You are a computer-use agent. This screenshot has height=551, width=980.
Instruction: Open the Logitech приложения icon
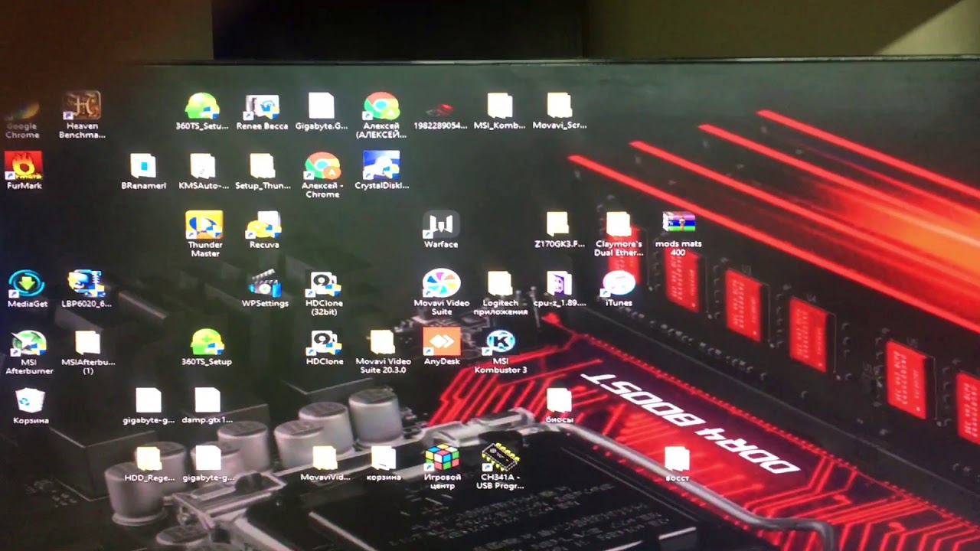click(500, 293)
